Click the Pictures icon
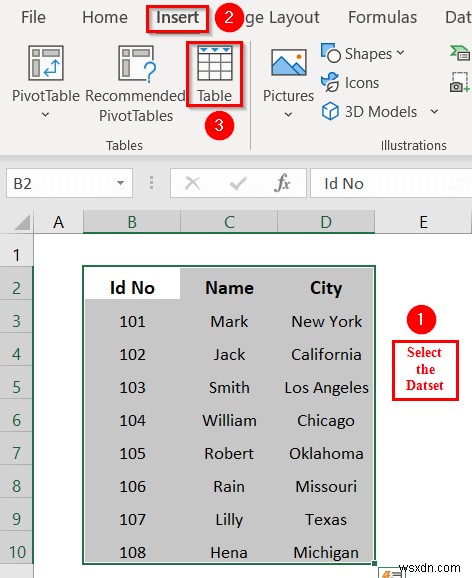472x578 pixels. click(x=289, y=63)
